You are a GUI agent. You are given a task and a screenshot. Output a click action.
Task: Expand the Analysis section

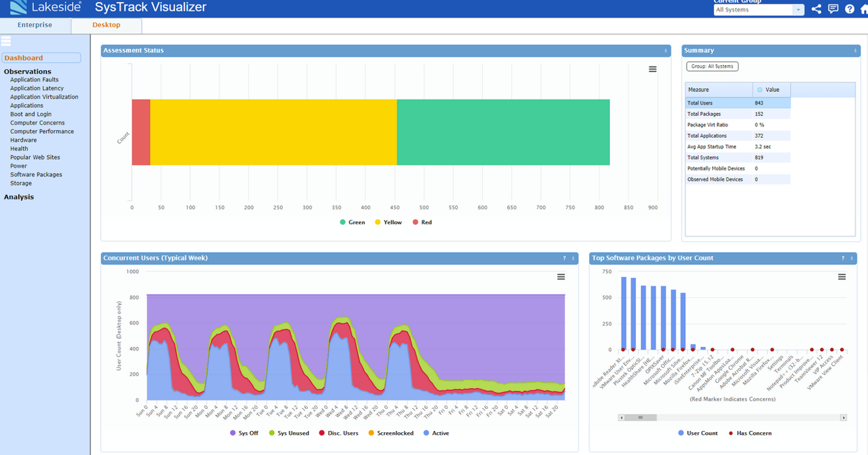(x=19, y=197)
